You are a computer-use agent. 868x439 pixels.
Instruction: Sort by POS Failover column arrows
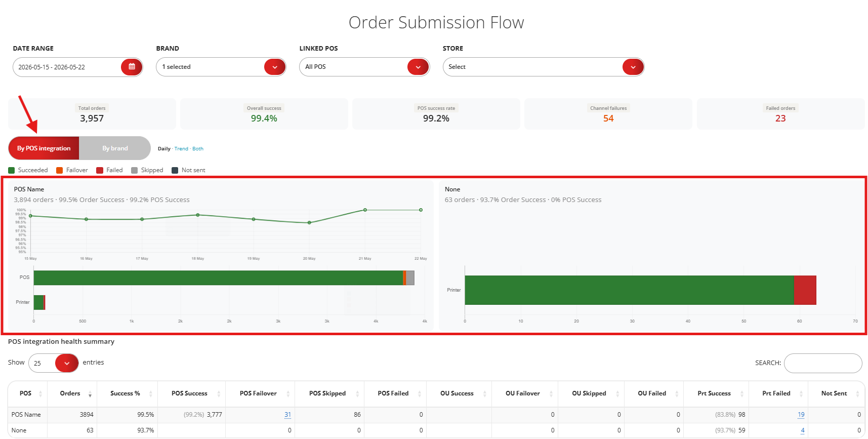tap(288, 394)
